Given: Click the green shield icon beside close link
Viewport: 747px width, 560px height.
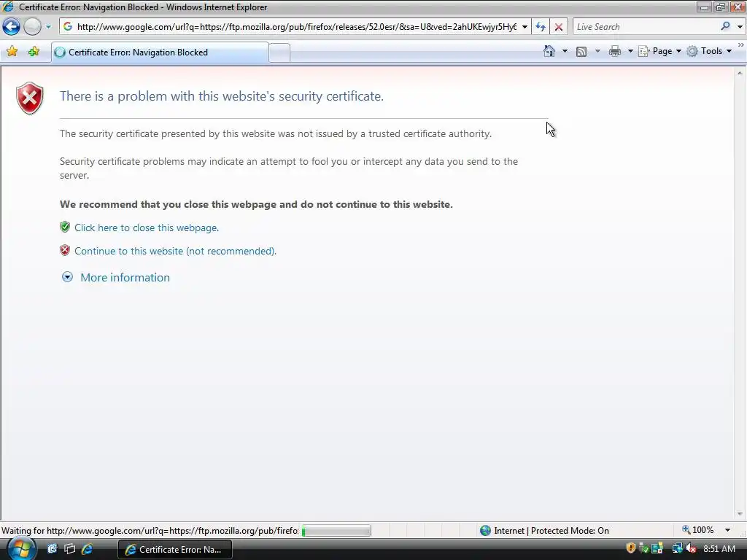Looking at the screenshot, I should pos(65,227).
